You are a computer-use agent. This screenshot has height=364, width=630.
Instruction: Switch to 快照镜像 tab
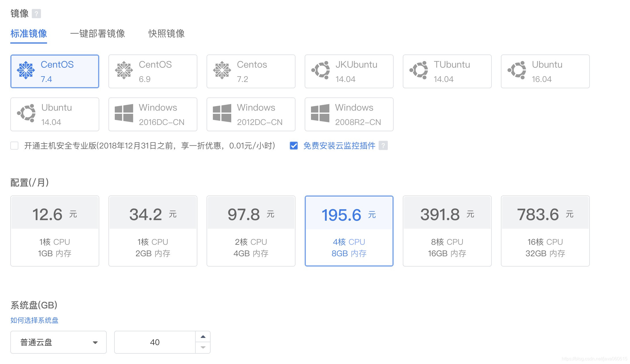pyautogui.click(x=166, y=34)
